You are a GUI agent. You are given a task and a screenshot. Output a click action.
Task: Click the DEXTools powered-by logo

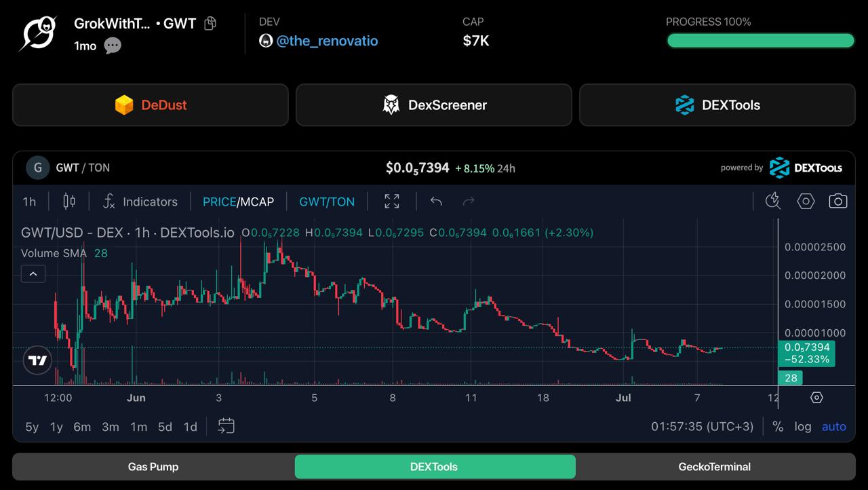pyautogui.click(x=806, y=168)
